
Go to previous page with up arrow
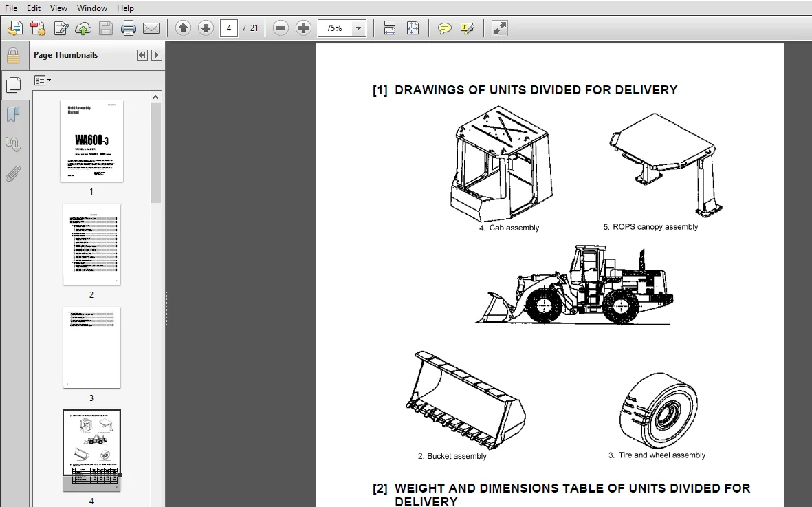(183, 28)
